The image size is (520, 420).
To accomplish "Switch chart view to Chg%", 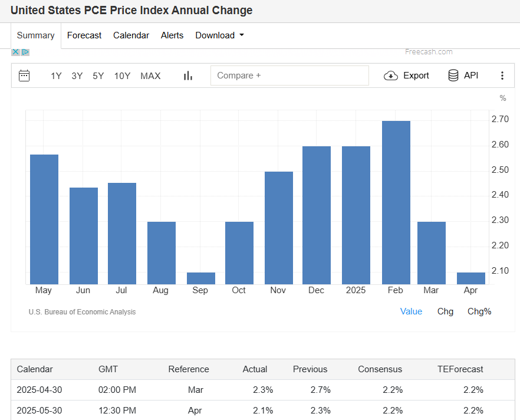I will click(479, 311).
